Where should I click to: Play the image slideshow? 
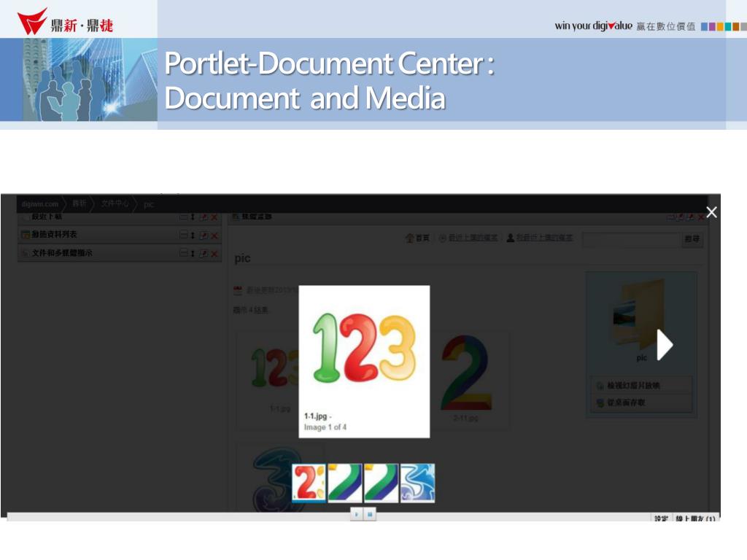pos(356,514)
